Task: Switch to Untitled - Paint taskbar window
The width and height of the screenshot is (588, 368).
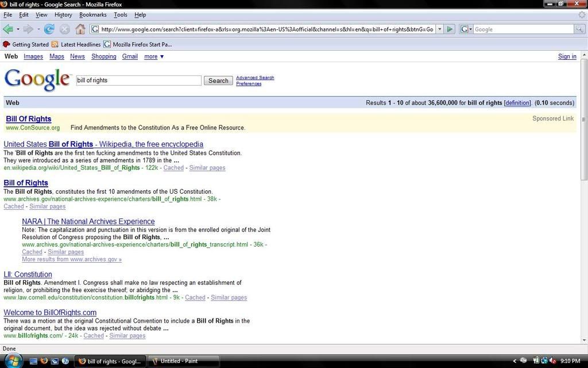Action: pos(183,361)
